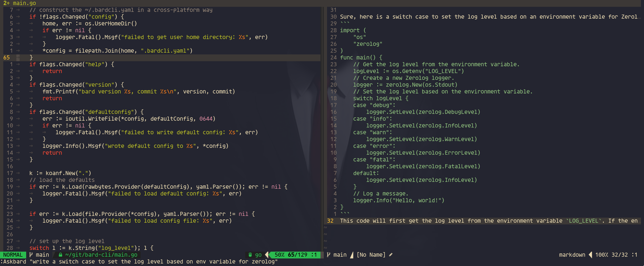
Task: Click 'failed to write default config' Fatal line
Action: [x=157, y=132]
